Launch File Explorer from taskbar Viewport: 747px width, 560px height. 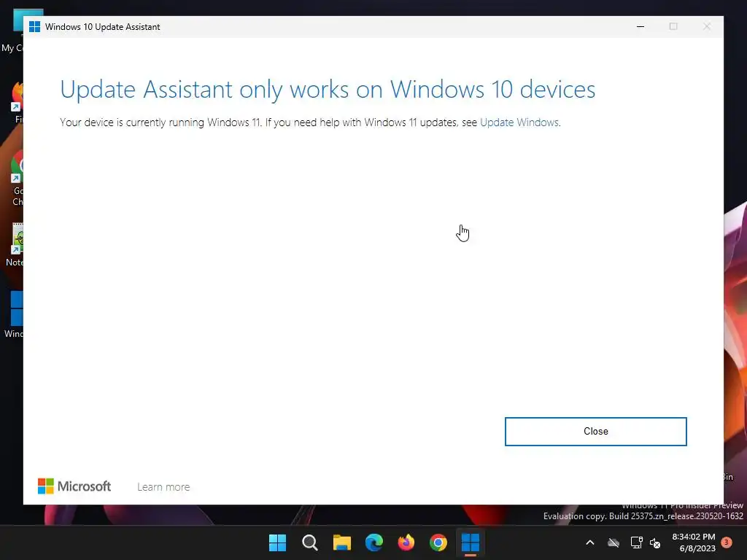coord(342,542)
